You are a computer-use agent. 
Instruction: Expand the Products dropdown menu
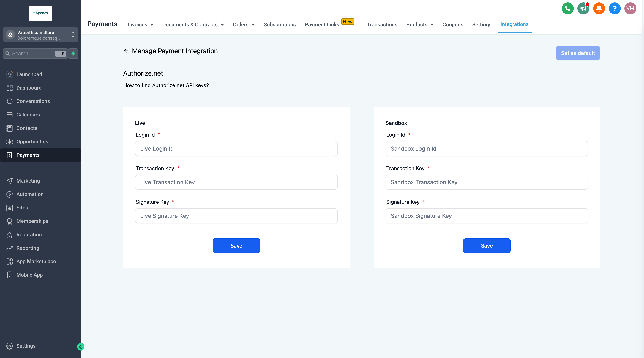click(419, 24)
